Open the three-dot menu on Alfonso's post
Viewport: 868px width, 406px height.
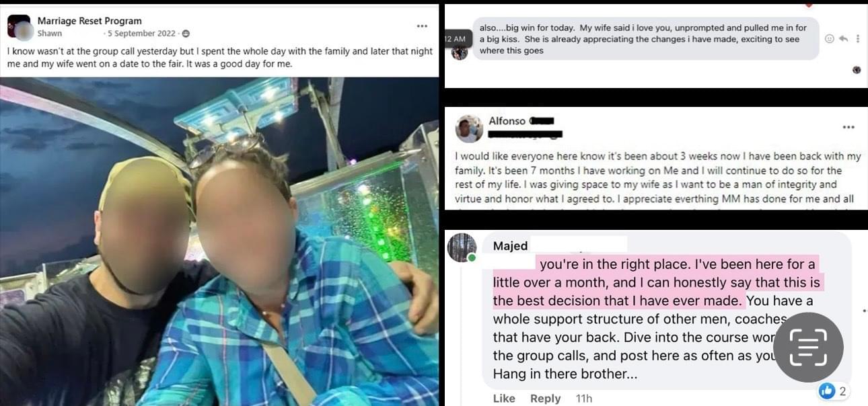tap(848, 127)
